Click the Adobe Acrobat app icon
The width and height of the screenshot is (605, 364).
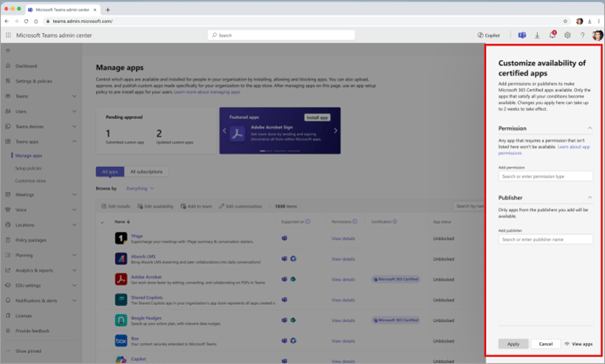121,279
